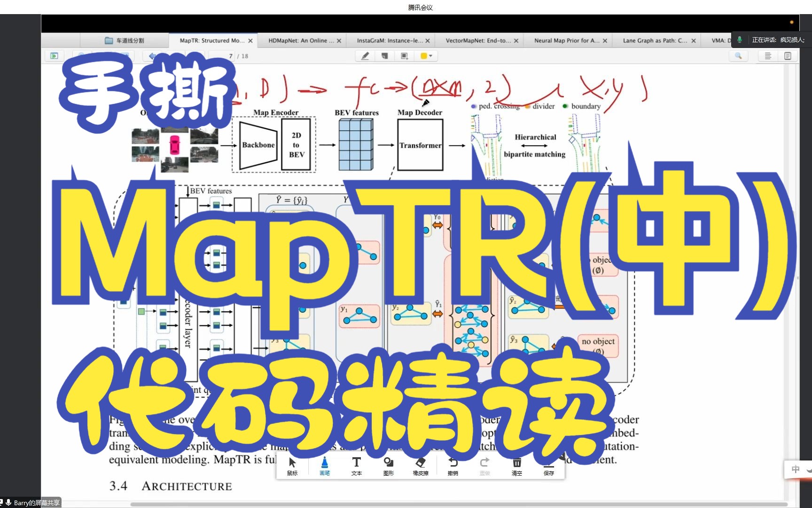Click the sidebar toggle icon at toolbar left
Viewport: 812px width, 508px height.
point(54,56)
